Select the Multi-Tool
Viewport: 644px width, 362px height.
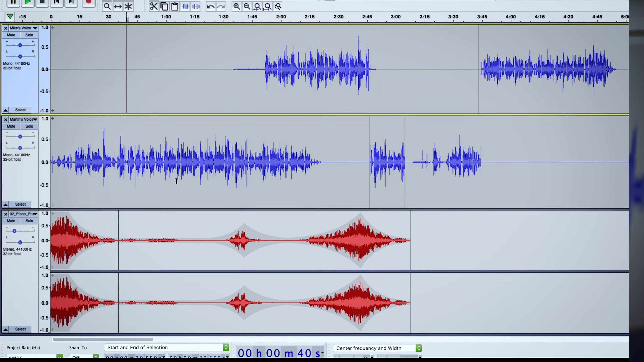128,7
